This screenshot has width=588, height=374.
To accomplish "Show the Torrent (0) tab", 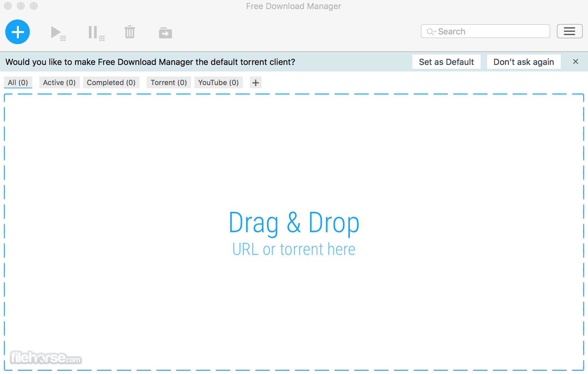I will click(x=169, y=82).
